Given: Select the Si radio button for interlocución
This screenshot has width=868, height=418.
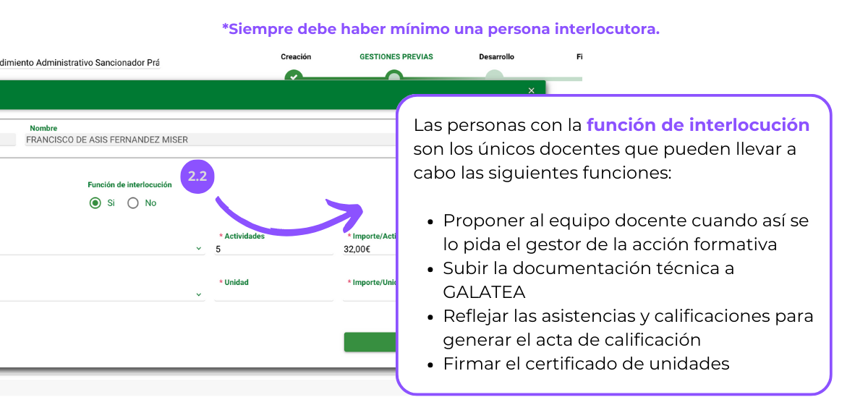Looking at the screenshot, I should click(x=95, y=203).
